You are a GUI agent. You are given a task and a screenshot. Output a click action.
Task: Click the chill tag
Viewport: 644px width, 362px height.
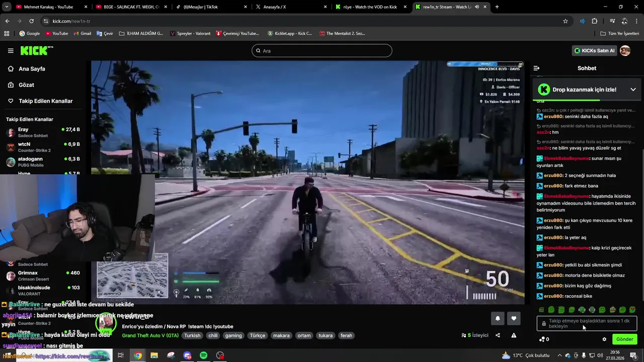pos(213,335)
